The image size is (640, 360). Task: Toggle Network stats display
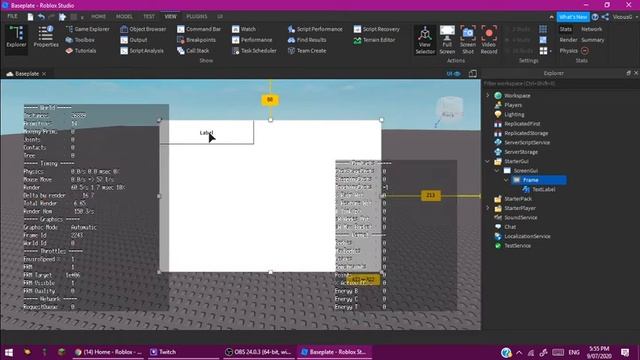(591, 29)
